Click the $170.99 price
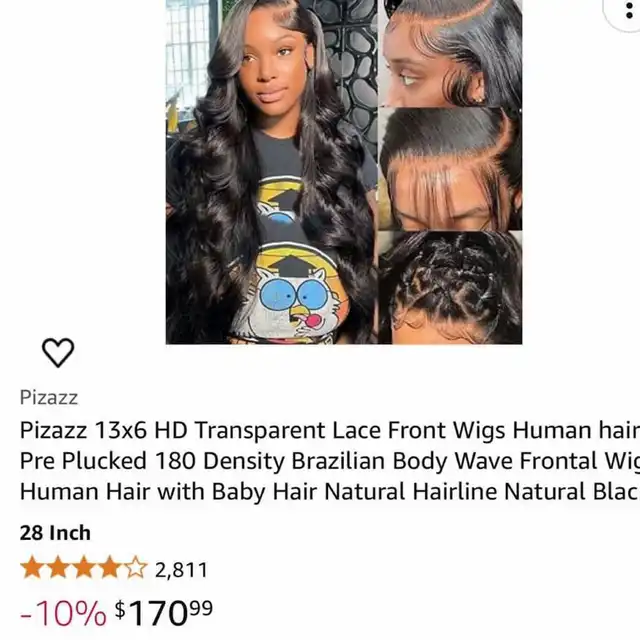 [x=164, y=613]
